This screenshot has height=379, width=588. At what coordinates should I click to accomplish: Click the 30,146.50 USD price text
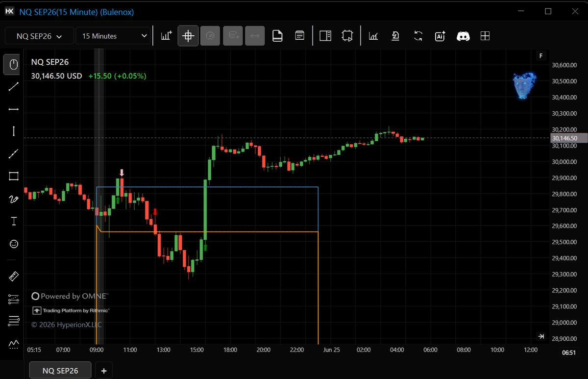56,76
